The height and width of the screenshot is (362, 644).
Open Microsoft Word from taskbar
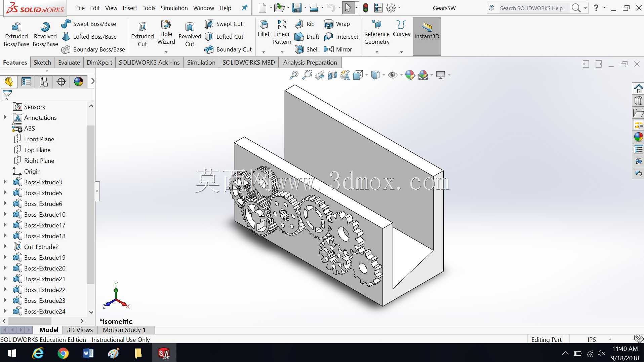pyautogui.click(x=88, y=353)
